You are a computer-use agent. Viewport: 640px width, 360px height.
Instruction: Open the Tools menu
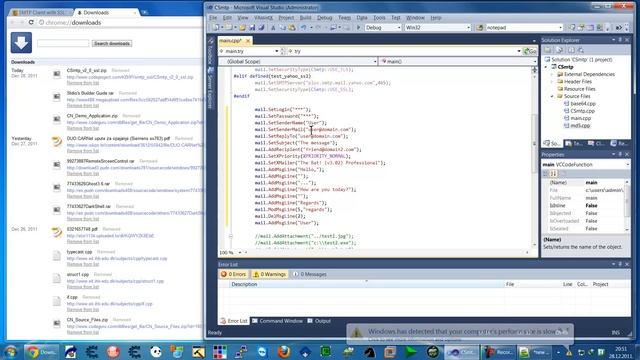(379, 18)
